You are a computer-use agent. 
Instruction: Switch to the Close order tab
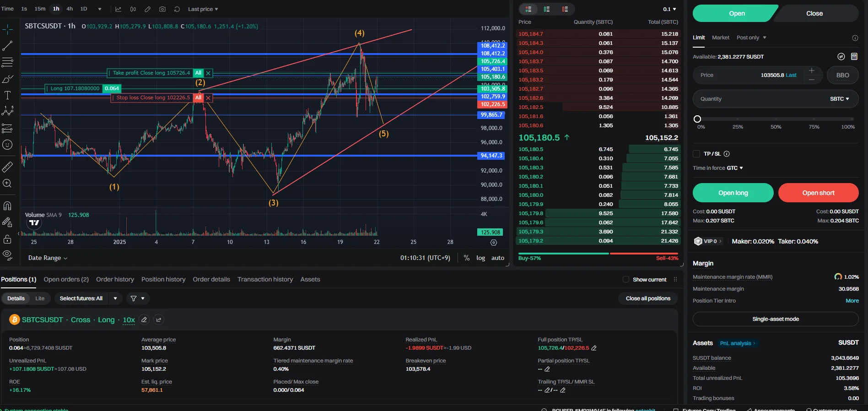click(x=814, y=13)
